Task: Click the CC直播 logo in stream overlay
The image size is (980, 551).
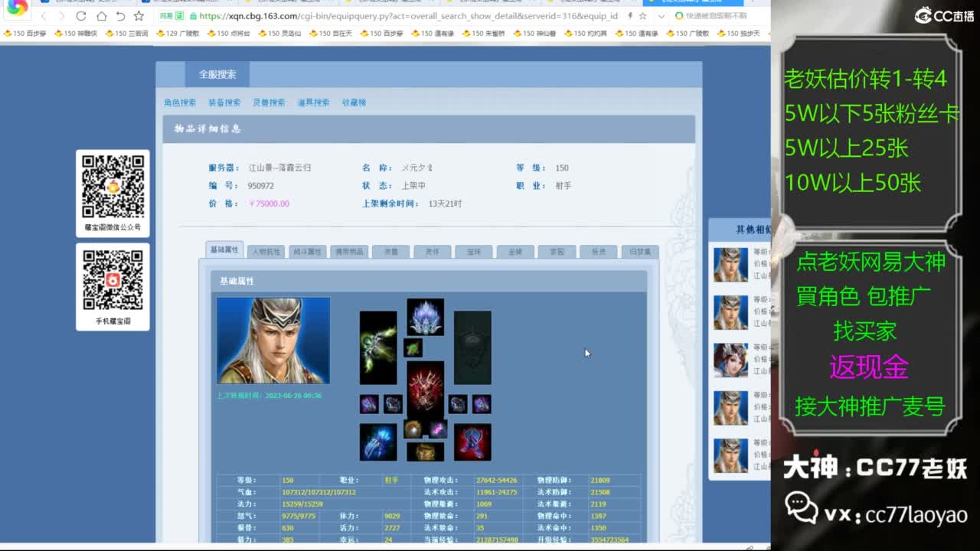Action: pyautogui.click(x=944, y=15)
